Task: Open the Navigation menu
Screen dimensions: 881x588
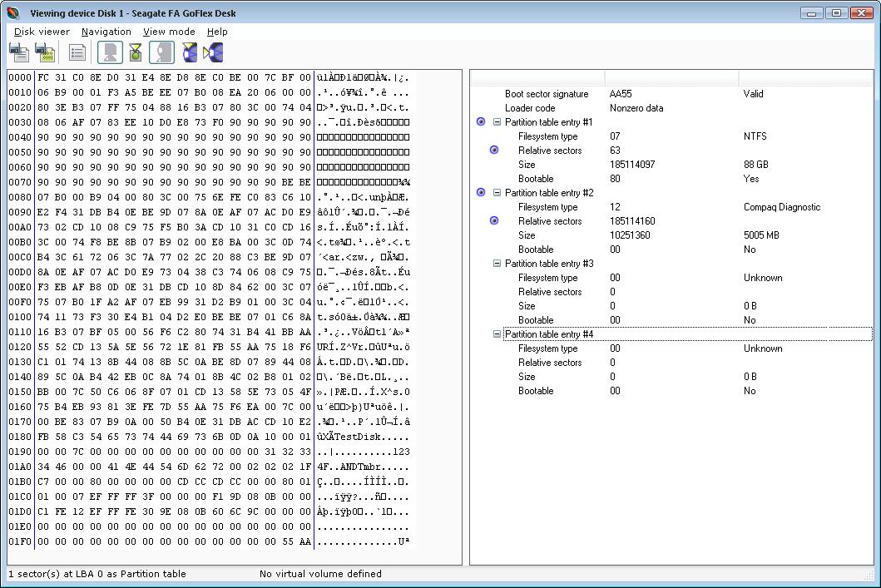Action: 106,32
